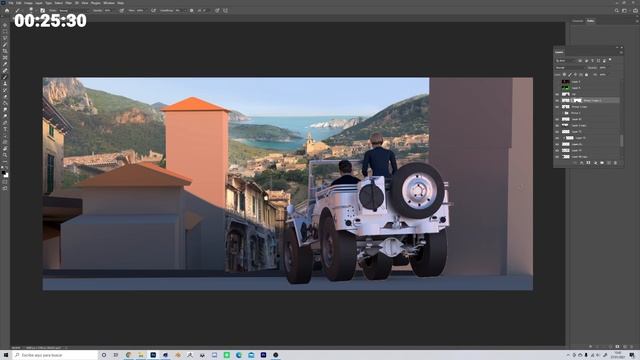The width and height of the screenshot is (640, 360).
Task: Hide the highlighted selected layer
Action: coord(557,100)
